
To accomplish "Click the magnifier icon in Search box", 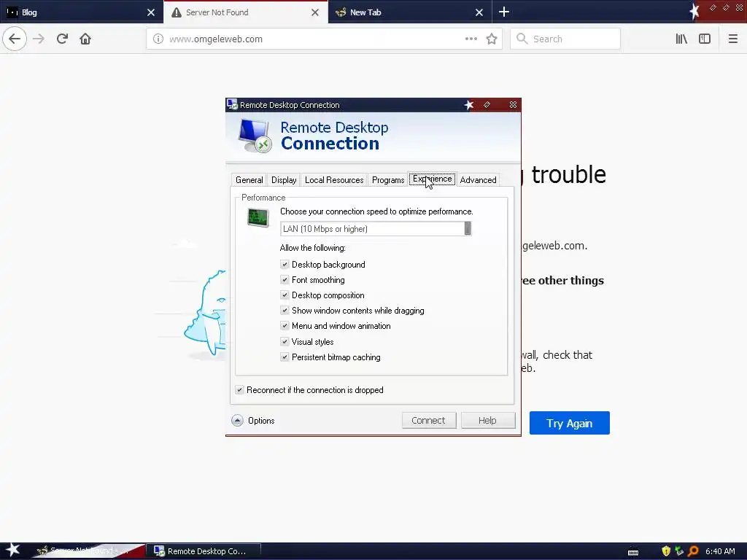I will (522, 39).
